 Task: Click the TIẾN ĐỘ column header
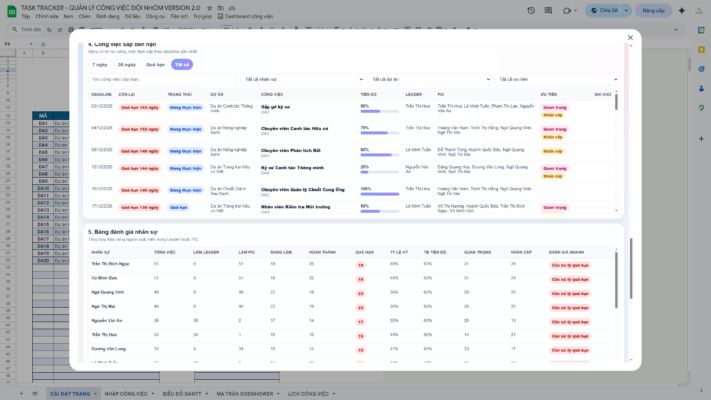point(368,94)
